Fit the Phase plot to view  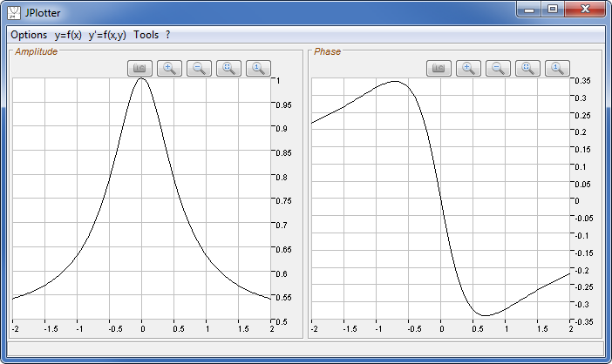click(528, 68)
